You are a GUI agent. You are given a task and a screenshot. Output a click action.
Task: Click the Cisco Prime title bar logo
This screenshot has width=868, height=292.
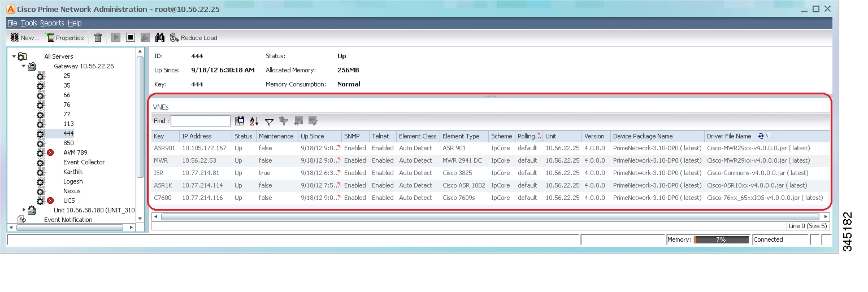[x=11, y=10]
